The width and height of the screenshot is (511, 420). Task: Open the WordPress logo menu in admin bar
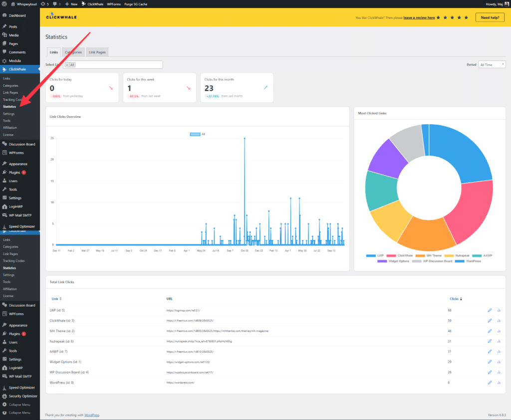(x=4, y=4)
